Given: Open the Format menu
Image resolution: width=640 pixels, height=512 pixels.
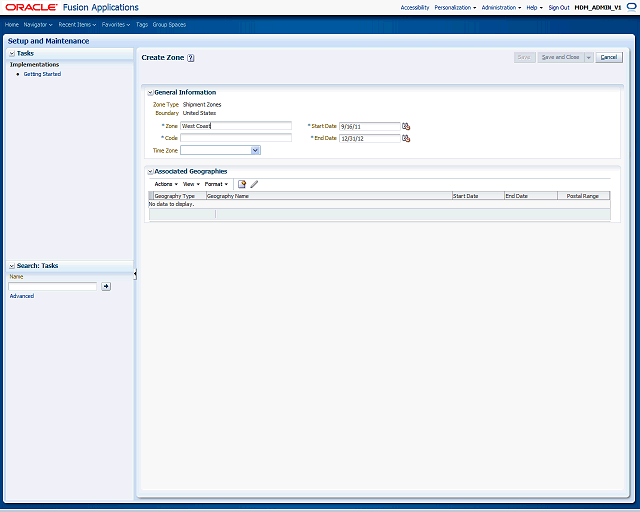Looking at the screenshot, I should tap(216, 184).
